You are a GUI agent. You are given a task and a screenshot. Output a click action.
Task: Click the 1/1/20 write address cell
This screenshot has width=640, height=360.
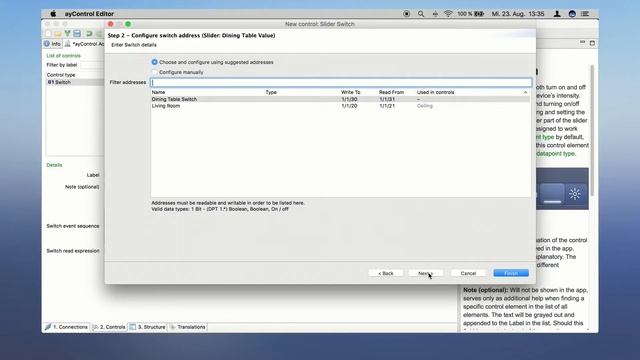tap(349, 106)
